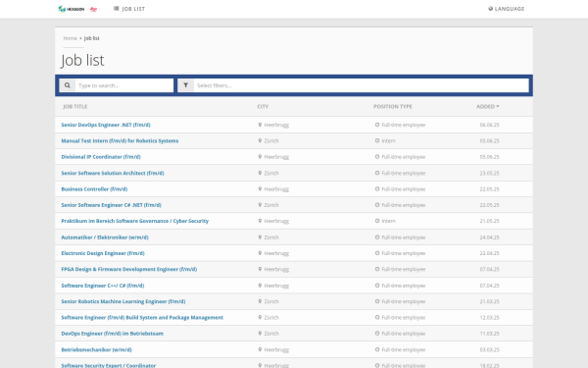
Task: Click location pin in Betriebsmechaniker row
Action: pyautogui.click(x=260, y=349)
